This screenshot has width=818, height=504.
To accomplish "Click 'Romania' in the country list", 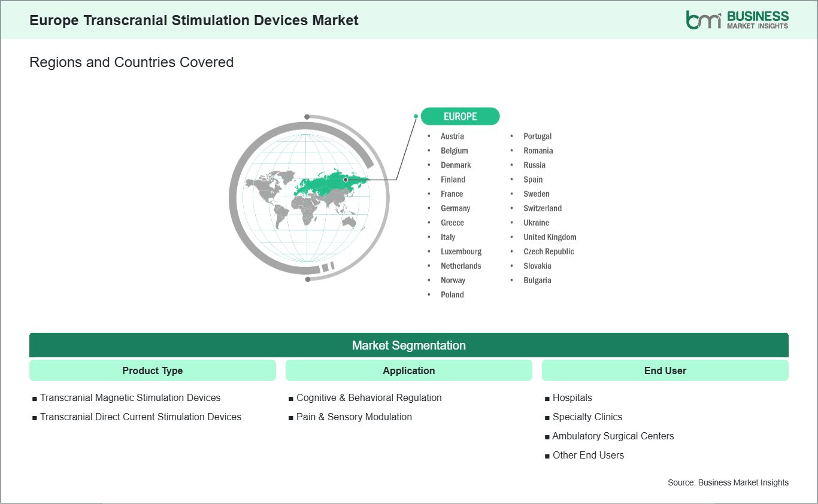I will [x=538, y=151].
